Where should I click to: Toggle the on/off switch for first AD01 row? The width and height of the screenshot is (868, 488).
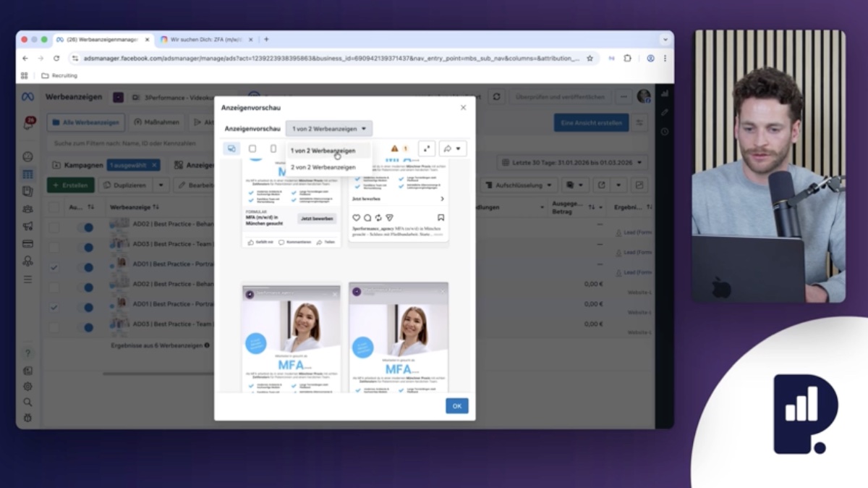coord(85,267)
